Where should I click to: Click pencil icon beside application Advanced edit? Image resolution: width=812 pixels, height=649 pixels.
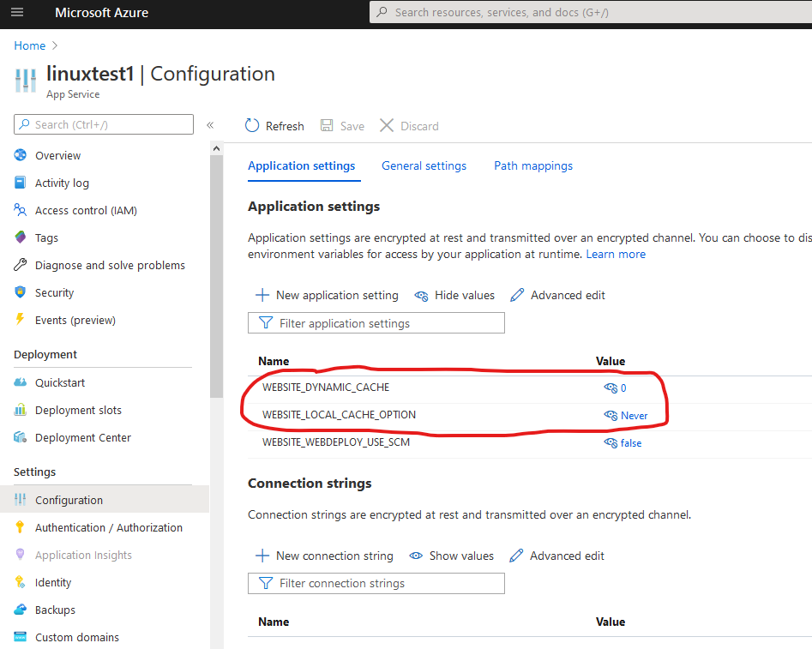tap(517, 295)
